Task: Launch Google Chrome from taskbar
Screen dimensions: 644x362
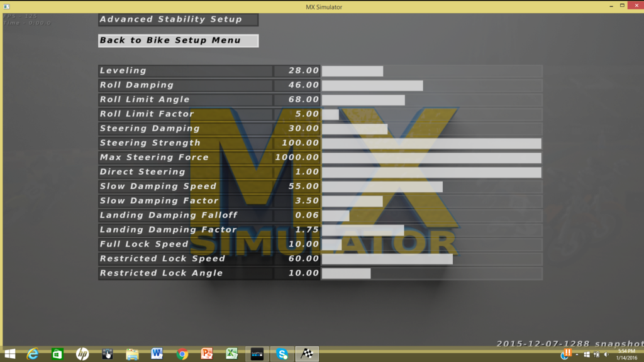Action: [182, 354]
